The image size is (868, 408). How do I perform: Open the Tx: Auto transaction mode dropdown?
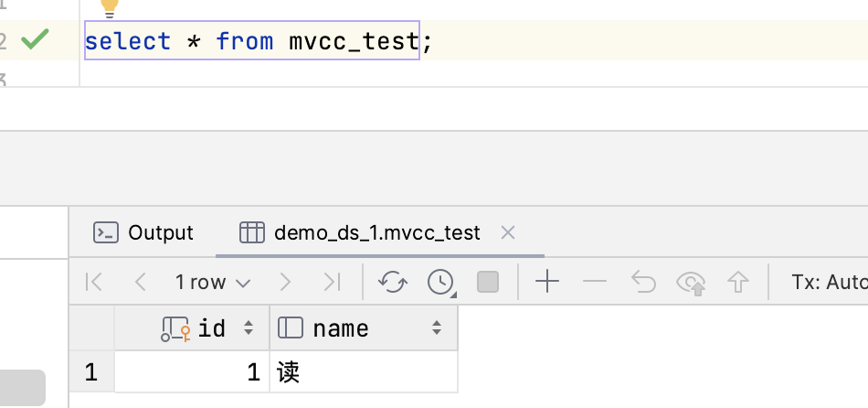(829, 282)
